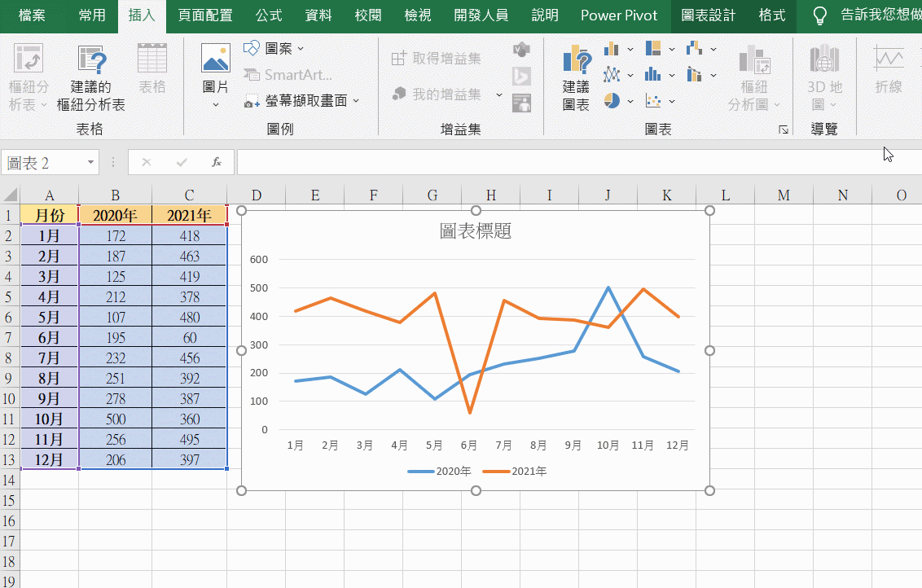Switch to the 頁面配置 tab
This screenshot has height=588, width=922.
tap(204, 15)
